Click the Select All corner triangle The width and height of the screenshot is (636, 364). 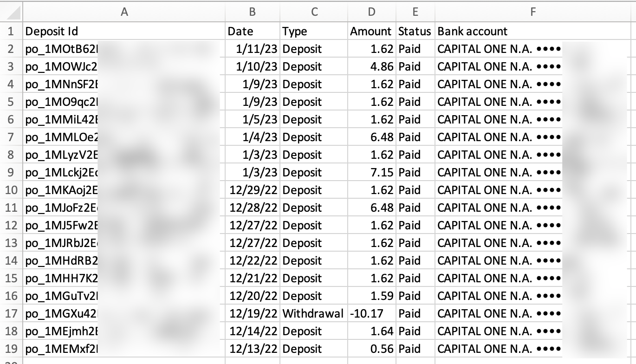coord(11,12)
